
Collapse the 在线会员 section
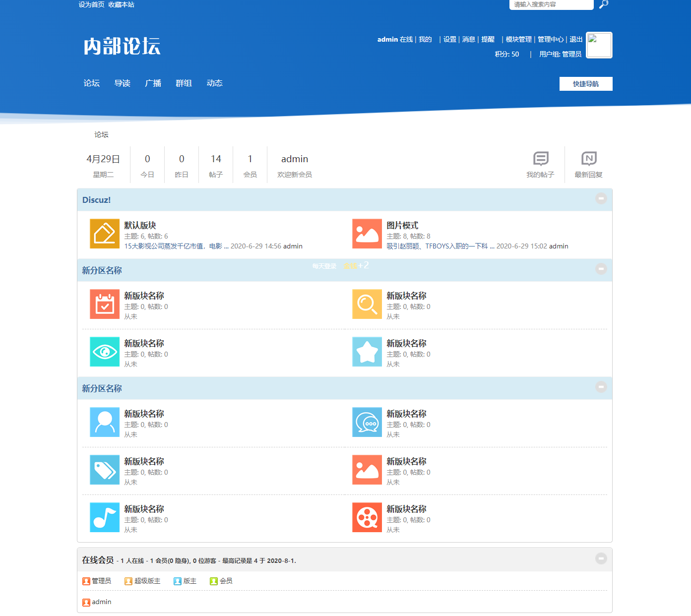[601, 558]
